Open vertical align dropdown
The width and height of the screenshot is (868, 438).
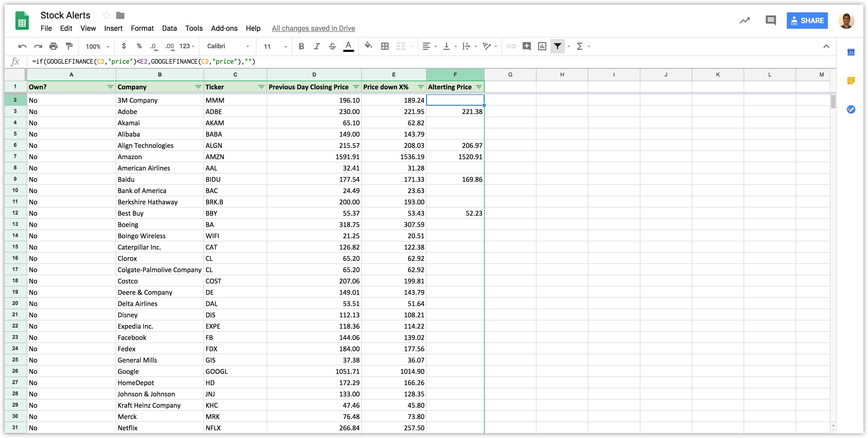pyautogui.click(x=449, y=46)
